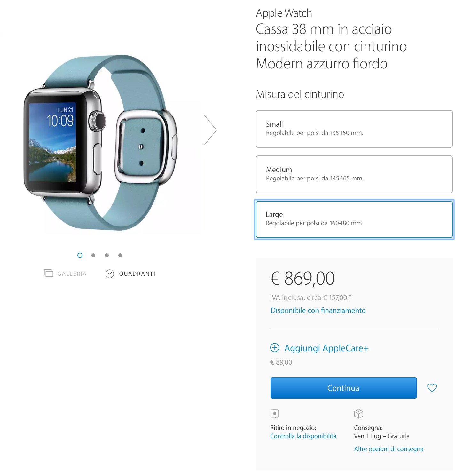
Task: Click the delivery box icon
Action: coord(359,414)
